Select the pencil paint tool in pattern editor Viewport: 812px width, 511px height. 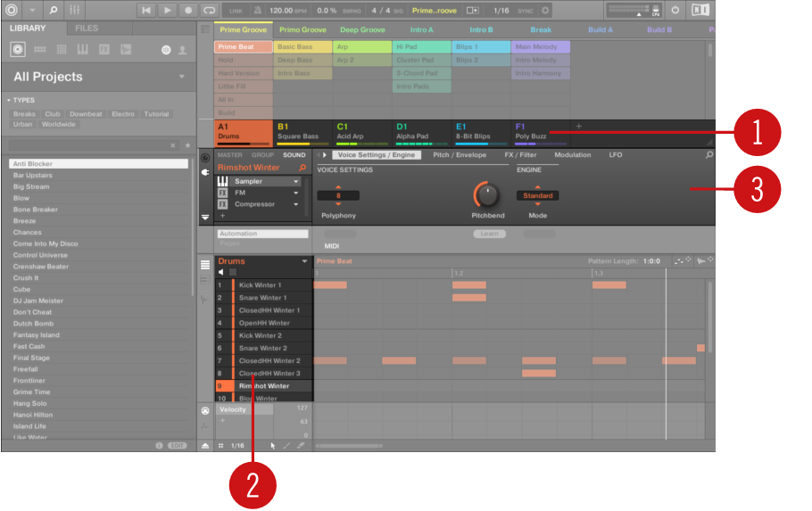[x=286, y=445]
